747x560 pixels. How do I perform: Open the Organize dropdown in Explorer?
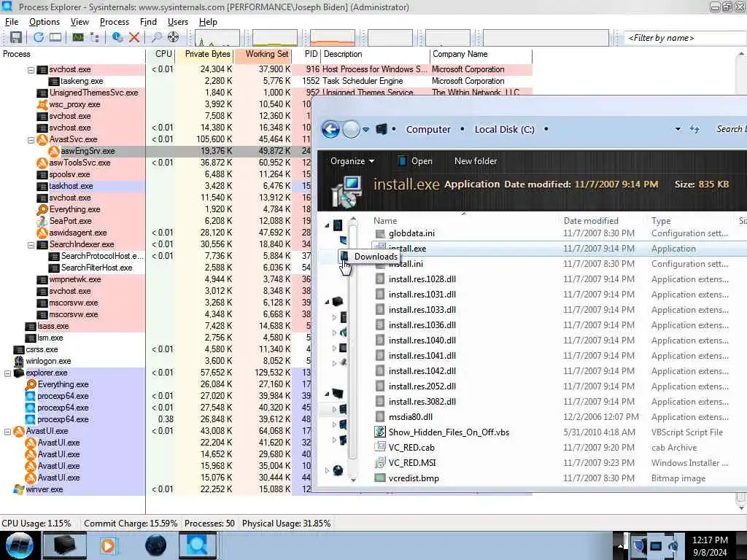(x=352, y=161)
